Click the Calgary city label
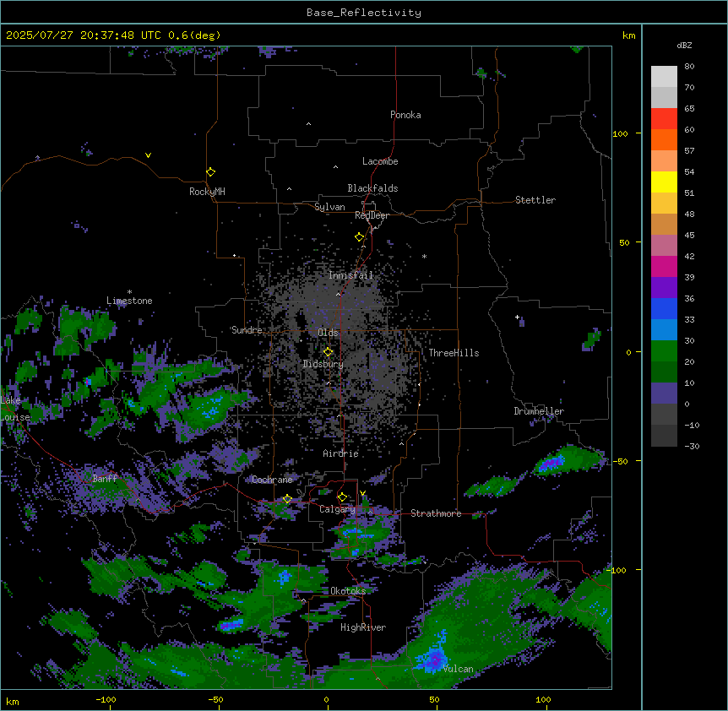728x711 pixels. pos(337,509)
